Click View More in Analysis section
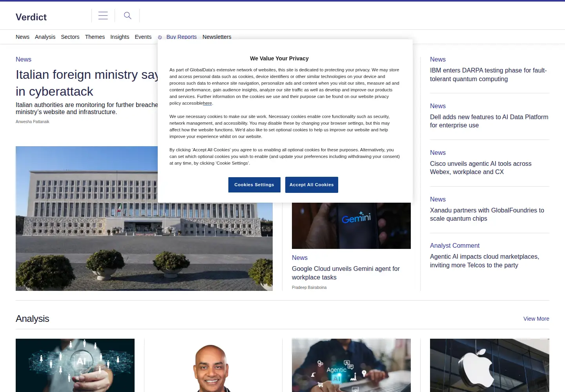 point(536,319)
